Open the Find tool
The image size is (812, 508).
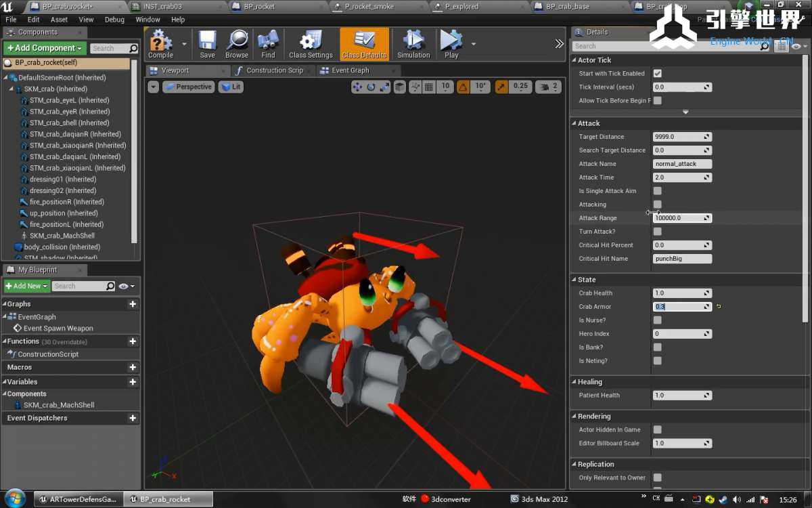point(268,44)
